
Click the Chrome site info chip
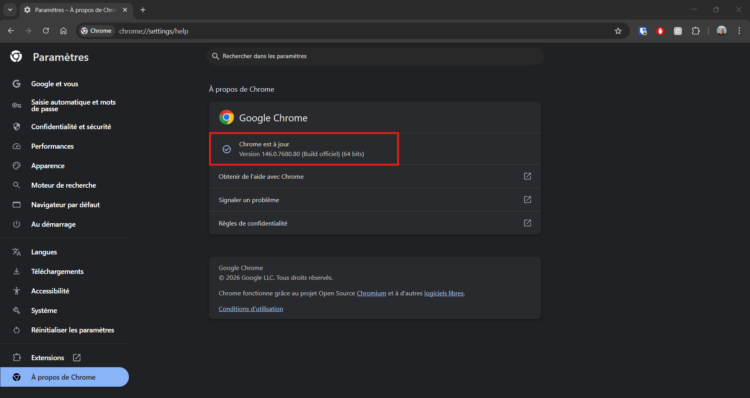click(96, 31)
